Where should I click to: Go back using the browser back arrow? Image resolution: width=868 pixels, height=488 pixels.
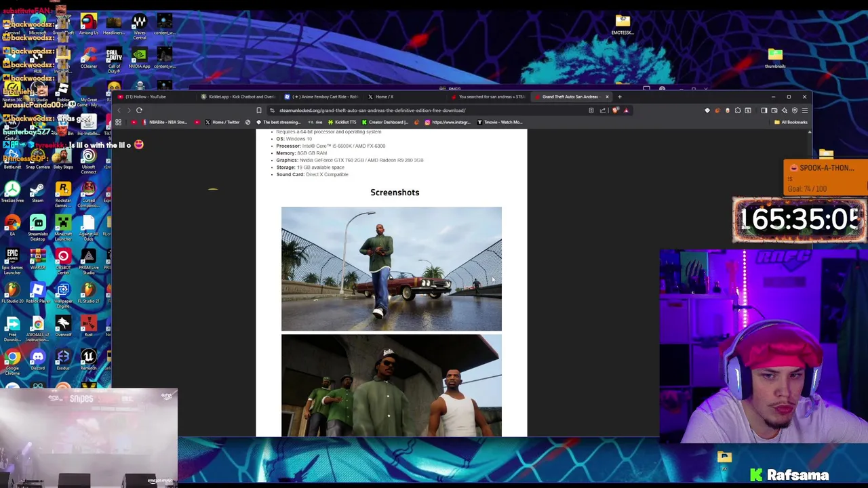(119, 110)
